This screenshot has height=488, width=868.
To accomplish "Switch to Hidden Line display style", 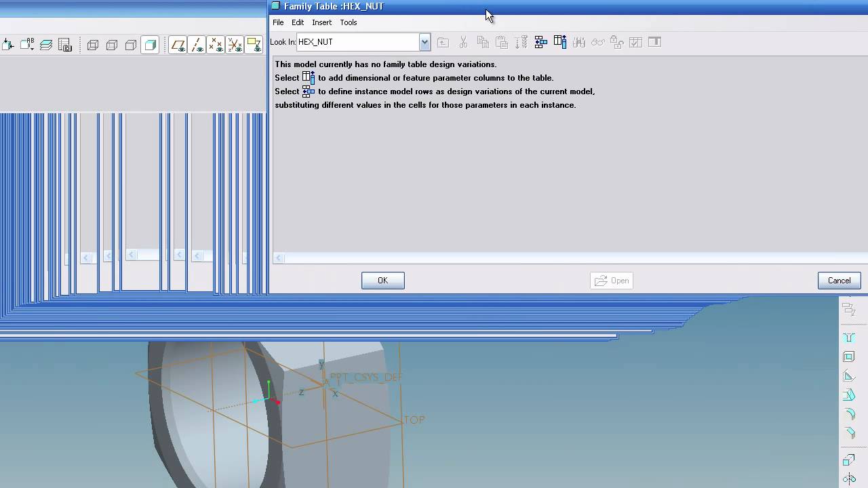I will (x=112, y=45).
